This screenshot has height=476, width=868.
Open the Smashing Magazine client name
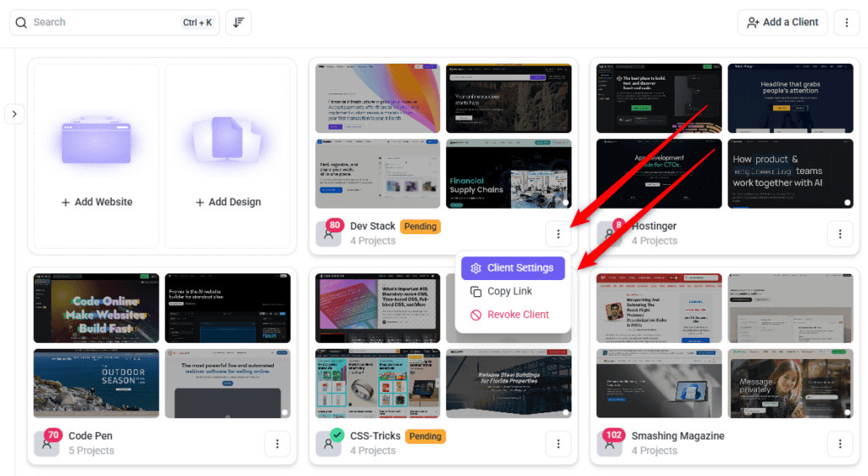click(677, 436)
